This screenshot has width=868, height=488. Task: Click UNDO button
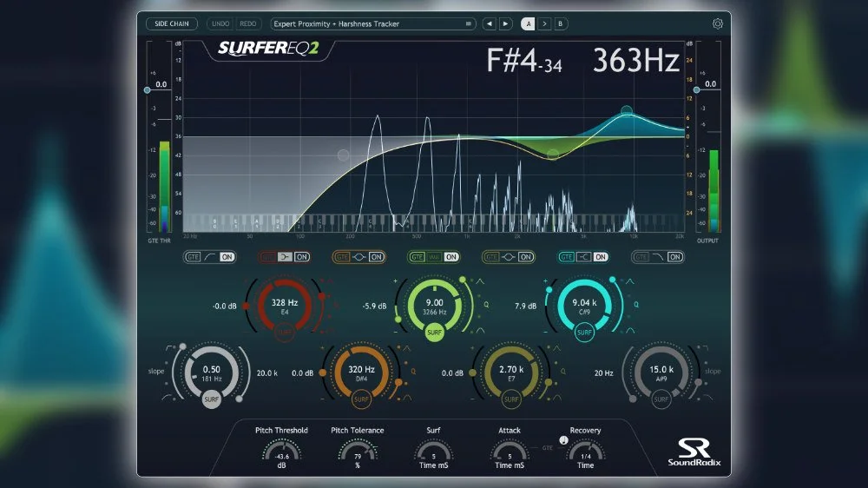point(220,23)
